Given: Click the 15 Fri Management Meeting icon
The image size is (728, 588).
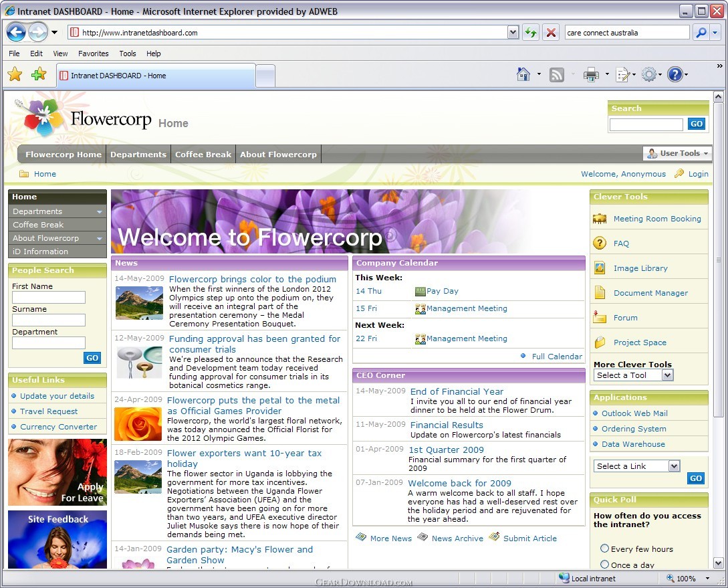Looking at the screenshot, I should [420, 308].
